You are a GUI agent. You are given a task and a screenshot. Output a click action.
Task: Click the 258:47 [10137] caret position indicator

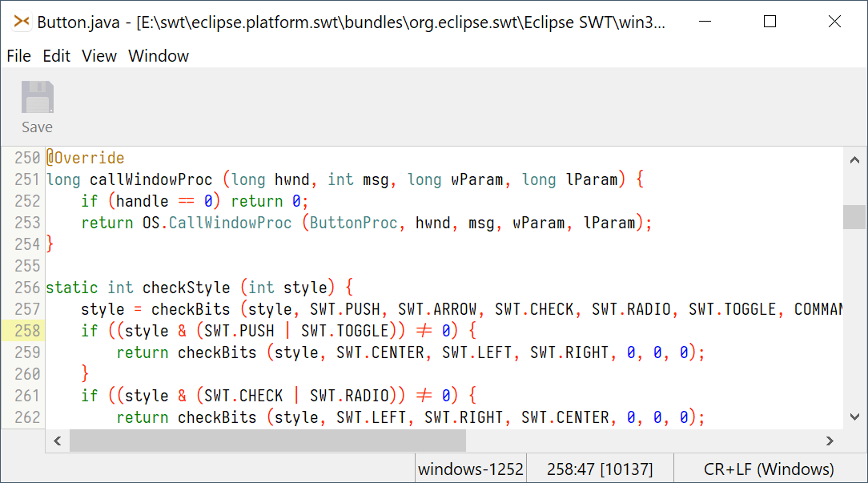[601, 468]
